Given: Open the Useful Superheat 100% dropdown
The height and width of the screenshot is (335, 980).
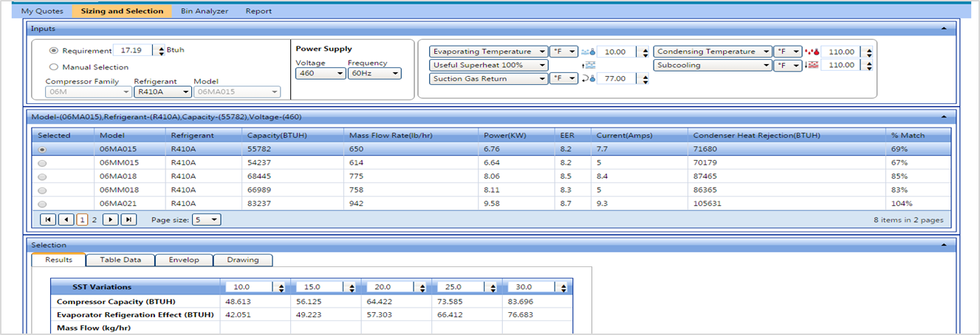Looking at the screenshot, I should click(488, 65).
